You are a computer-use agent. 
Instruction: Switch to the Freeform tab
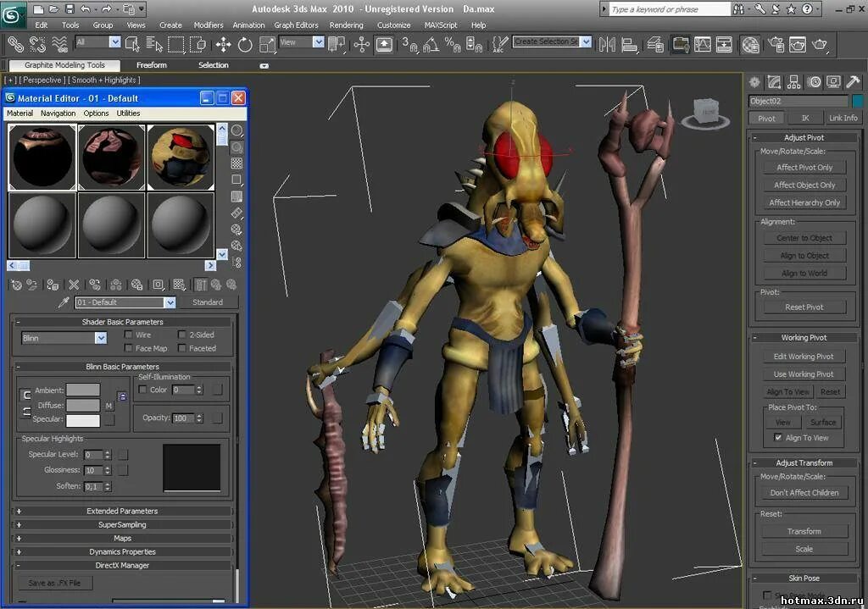click(152, 64)
